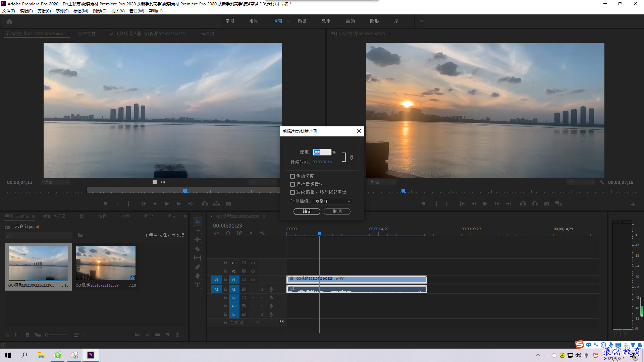The width and height of the screenshot is (644, 362).
Task: Open 文件(F) menu
Action: tap(9, 11)
